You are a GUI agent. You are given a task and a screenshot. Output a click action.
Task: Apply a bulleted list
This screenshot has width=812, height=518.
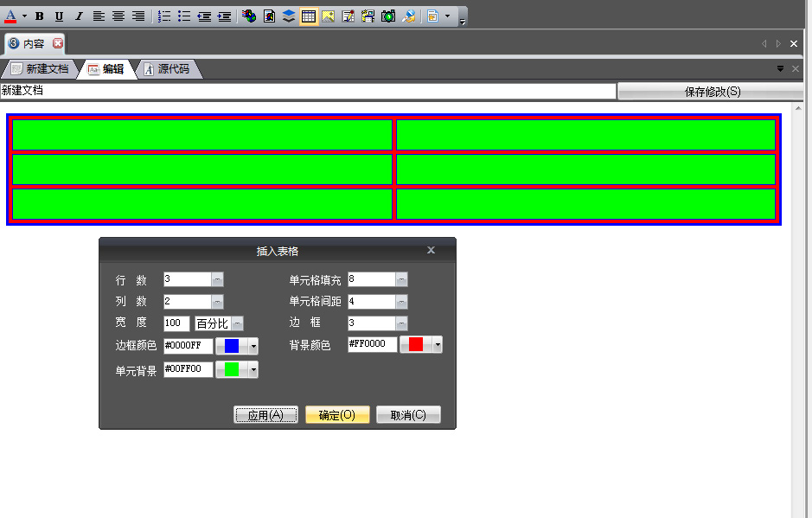pyautogui.click(x=184, y=16)
